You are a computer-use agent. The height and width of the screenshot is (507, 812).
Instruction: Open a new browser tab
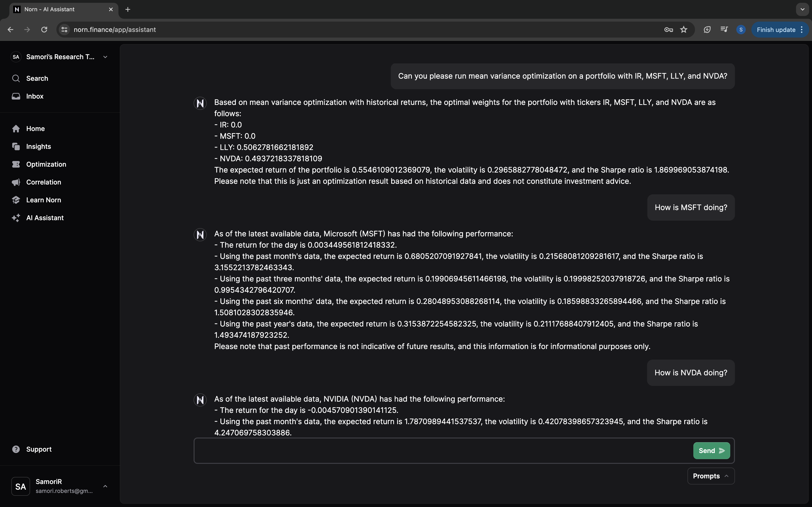[128, 9]
